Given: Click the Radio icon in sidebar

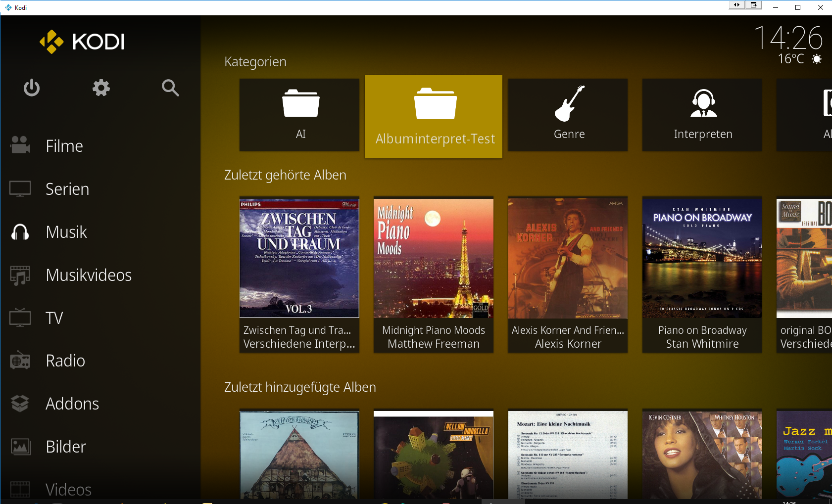Looking at the screenshot, I should (x=20, y=361).
